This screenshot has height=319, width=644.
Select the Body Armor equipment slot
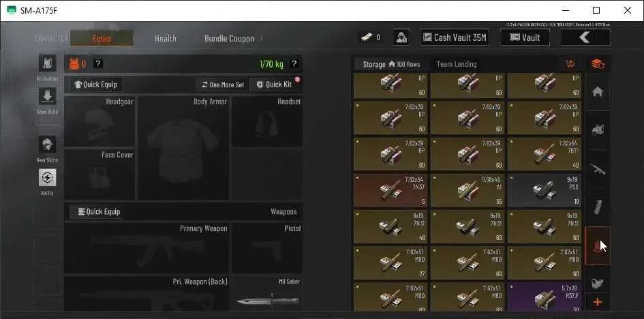183,148
